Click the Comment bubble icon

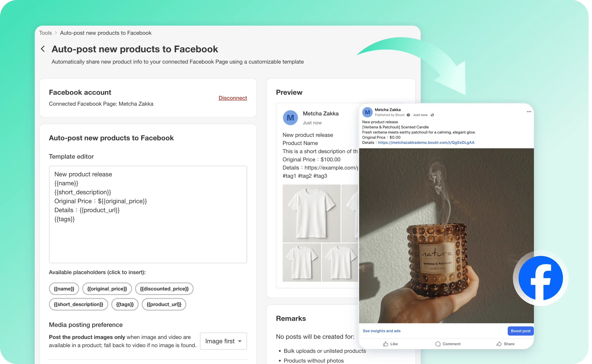coord(438,344)
